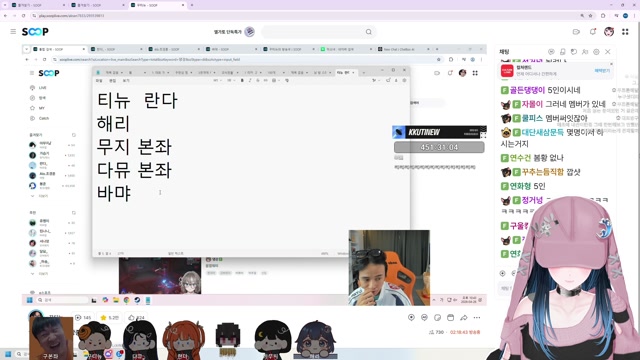The height and width of the screenshot is (360, 640).
Task: Bookmark this page with the address bar star
Action: pyautogui.click(x=591, y=16)
